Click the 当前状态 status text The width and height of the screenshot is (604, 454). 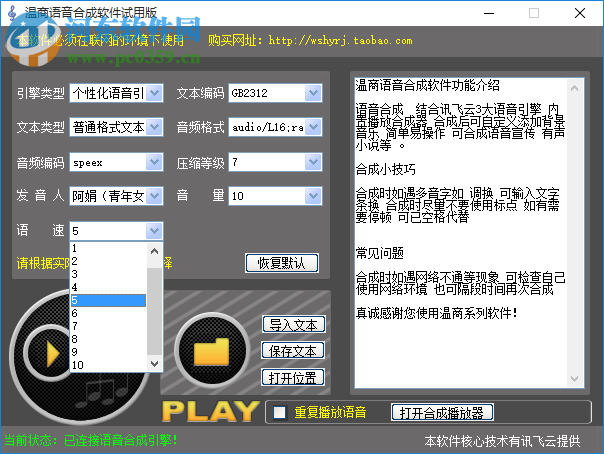coord(91,440)
